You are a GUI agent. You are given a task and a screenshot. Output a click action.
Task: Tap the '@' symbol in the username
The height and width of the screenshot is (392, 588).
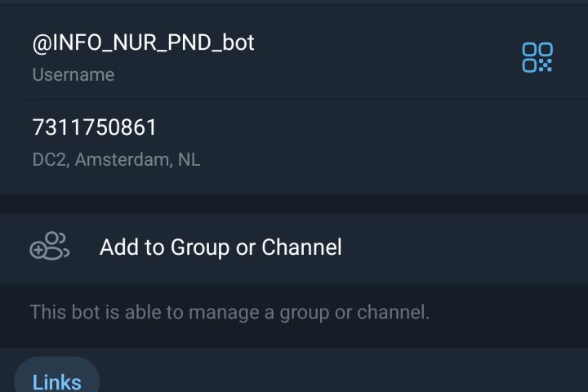[x=42, y=43]
